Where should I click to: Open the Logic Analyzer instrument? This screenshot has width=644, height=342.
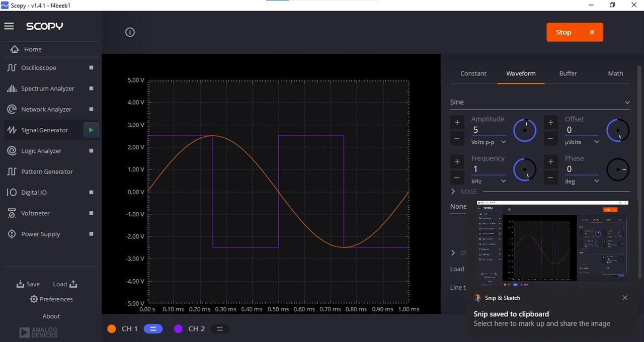(x=41, y=151)
